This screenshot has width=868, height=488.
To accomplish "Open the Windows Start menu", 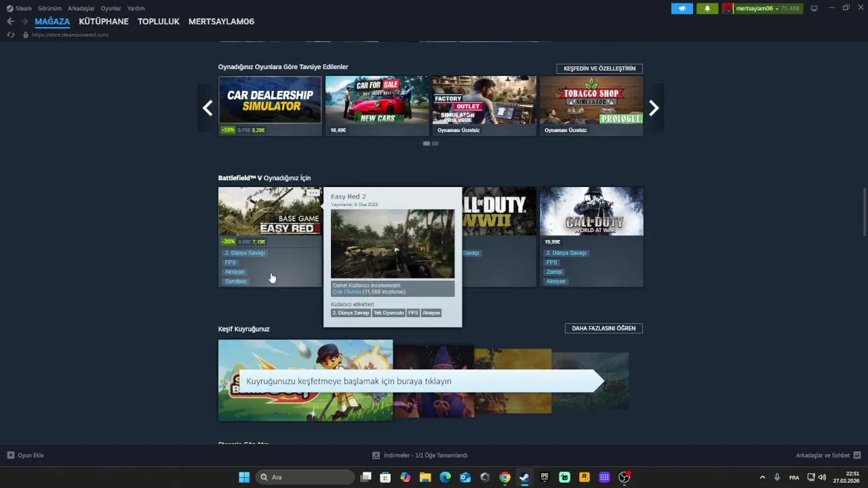I will point(244,477).
